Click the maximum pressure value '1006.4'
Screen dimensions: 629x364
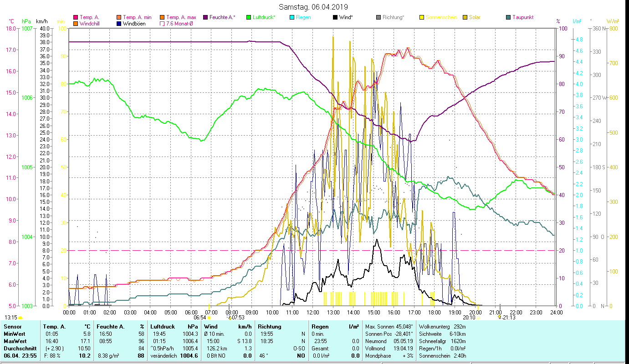(190, 341)
